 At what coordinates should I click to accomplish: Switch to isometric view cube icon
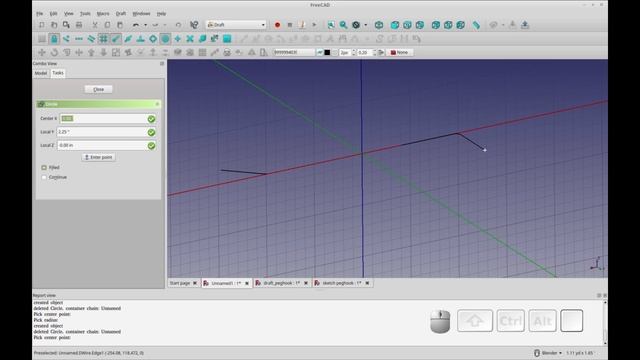click(x=379, y=25)
